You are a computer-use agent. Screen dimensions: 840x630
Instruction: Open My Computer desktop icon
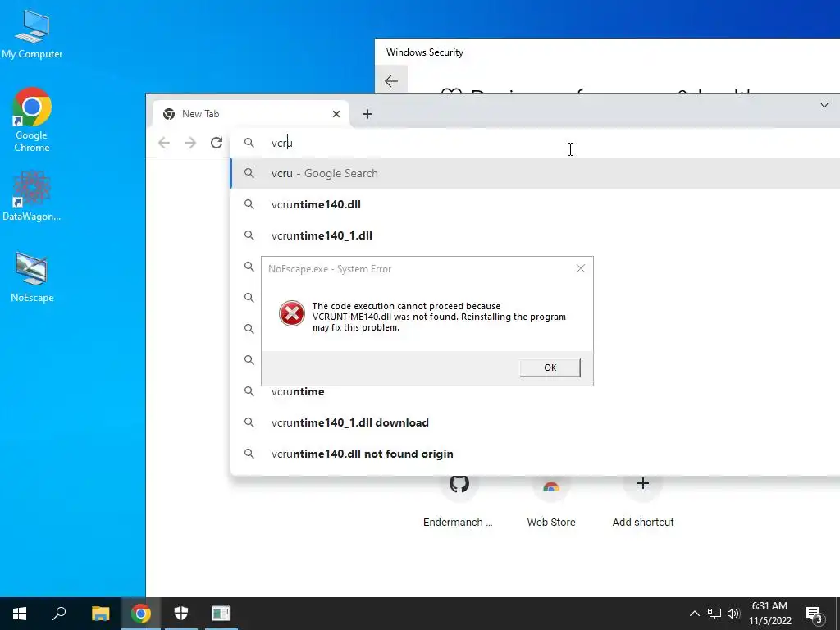pyautogui.click(x=32, y=34)
